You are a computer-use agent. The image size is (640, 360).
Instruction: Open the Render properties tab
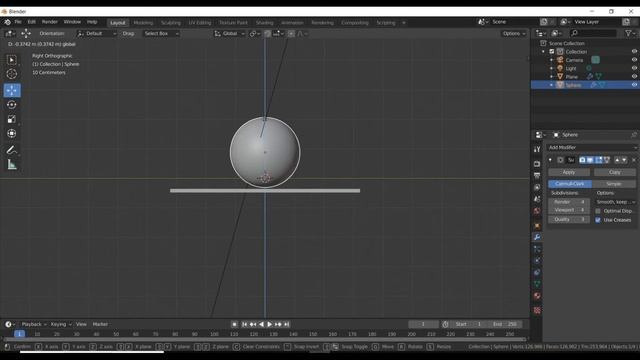point(537,164)
